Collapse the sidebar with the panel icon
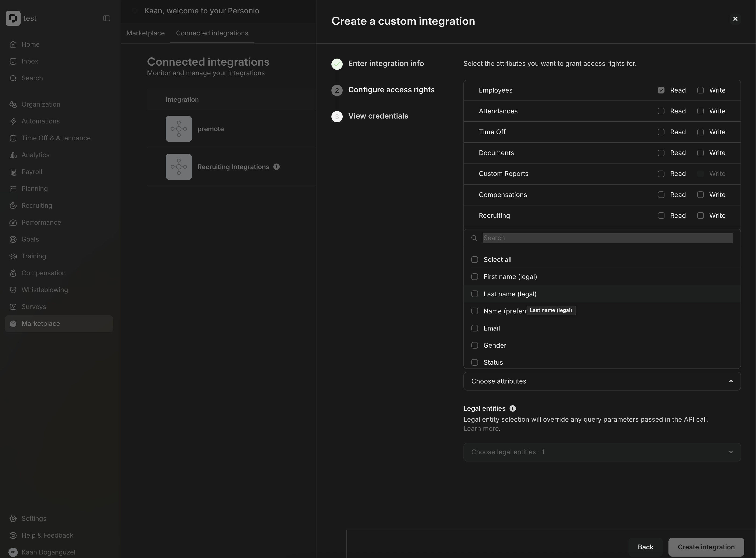 point(107,18)
